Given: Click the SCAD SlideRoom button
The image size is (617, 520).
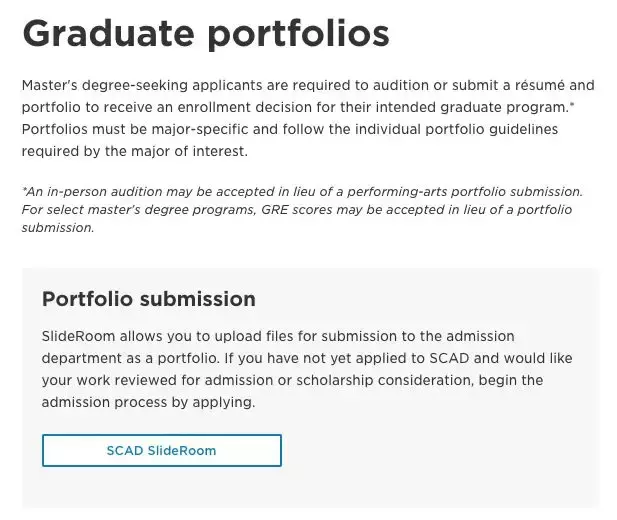Looking at the screenshot, I should (161, 450).
